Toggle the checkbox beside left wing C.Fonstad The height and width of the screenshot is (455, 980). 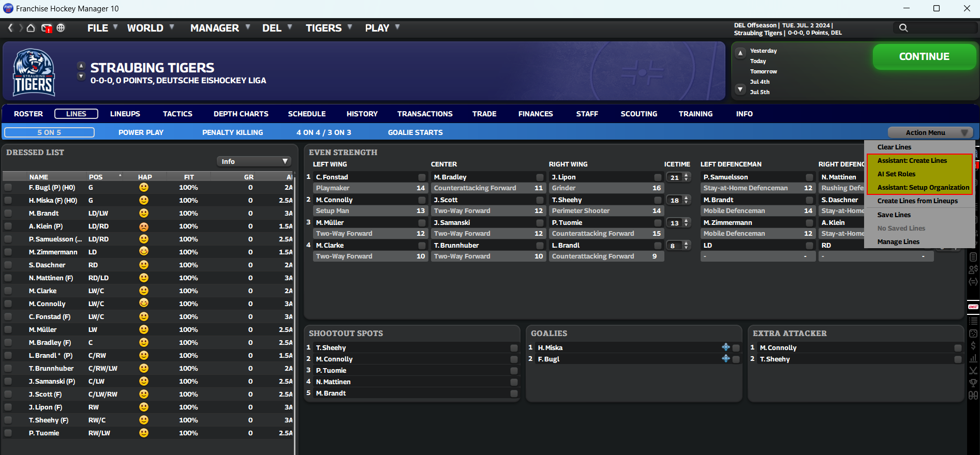(422, 177)
